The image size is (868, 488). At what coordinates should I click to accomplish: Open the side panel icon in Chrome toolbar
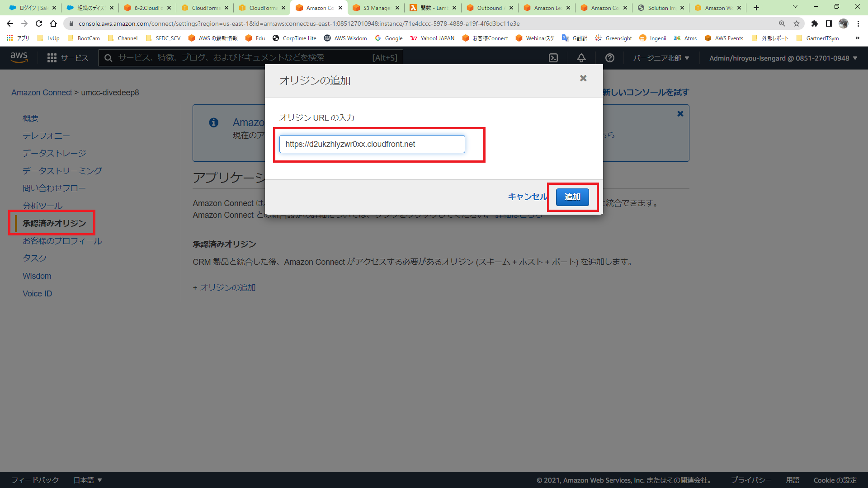pyautogui.click(x=829, y=23)
